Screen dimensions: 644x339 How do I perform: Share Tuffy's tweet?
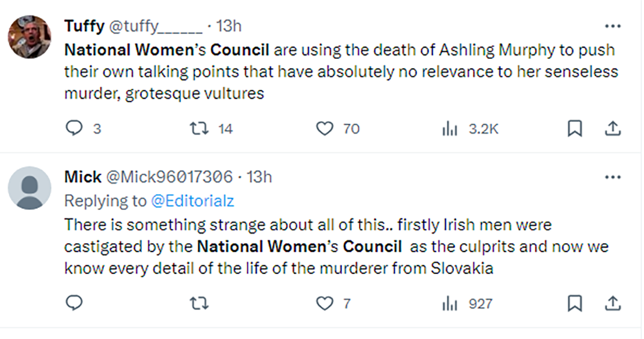pyautogui.click(x=612, y=128)
